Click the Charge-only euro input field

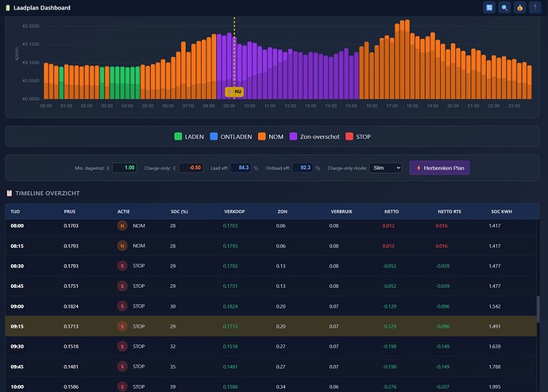191,168
